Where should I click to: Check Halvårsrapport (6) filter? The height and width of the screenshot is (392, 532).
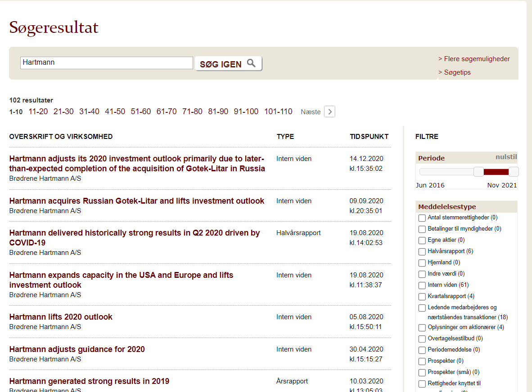(x=422, y=252)
